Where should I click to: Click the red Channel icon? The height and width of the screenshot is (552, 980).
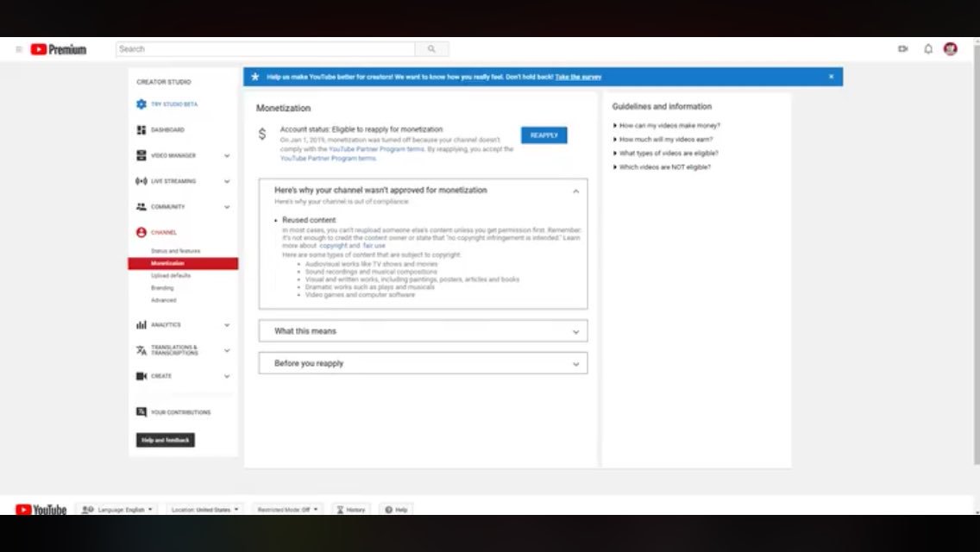point(141,233)
